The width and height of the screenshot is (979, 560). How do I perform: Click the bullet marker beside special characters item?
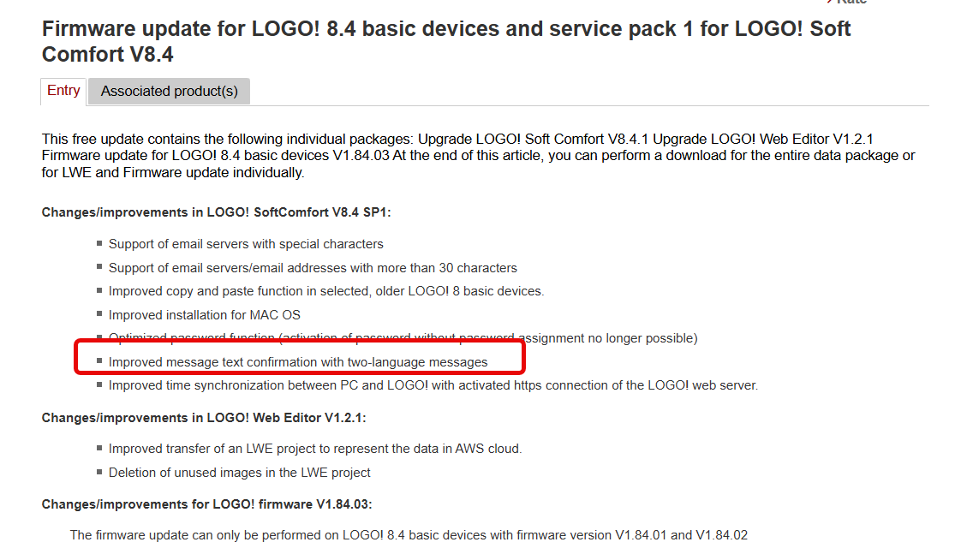[x=99, y=243]
